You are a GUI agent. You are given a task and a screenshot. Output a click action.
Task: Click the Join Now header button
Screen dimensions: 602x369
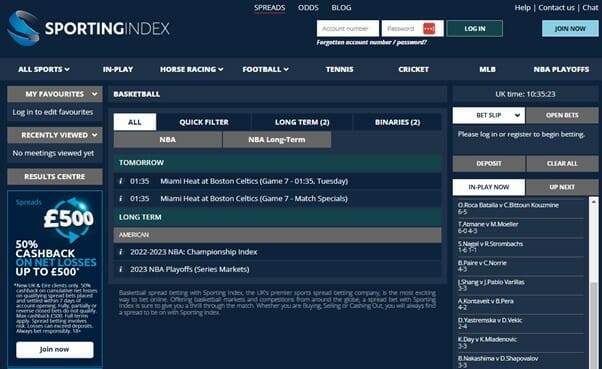tap(570, 28)
